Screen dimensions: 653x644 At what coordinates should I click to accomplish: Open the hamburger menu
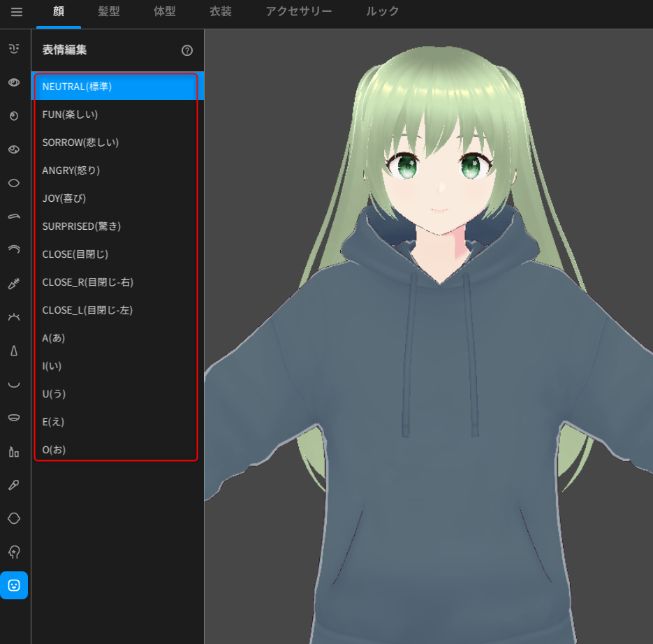tap(16, 12)
